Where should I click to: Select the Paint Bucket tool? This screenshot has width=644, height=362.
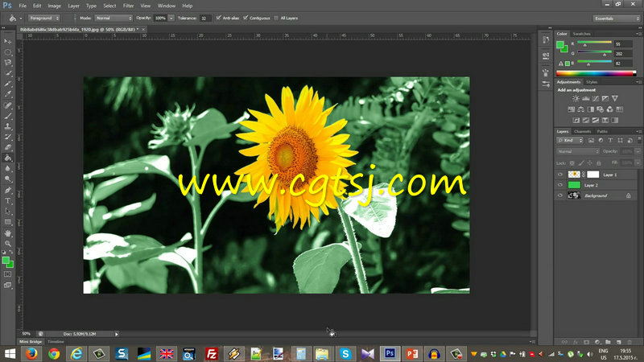[x=8, y=158]
